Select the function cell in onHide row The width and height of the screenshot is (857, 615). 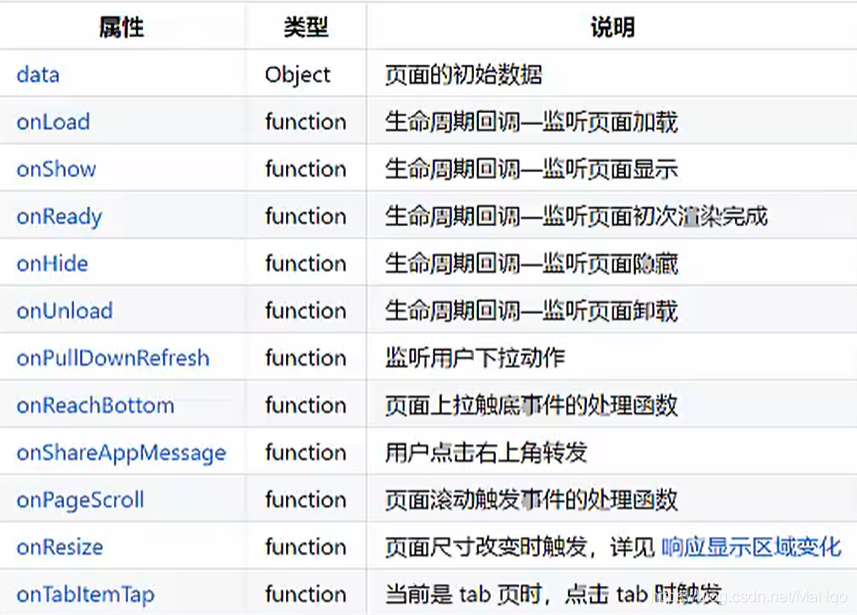tap(306, 264)
